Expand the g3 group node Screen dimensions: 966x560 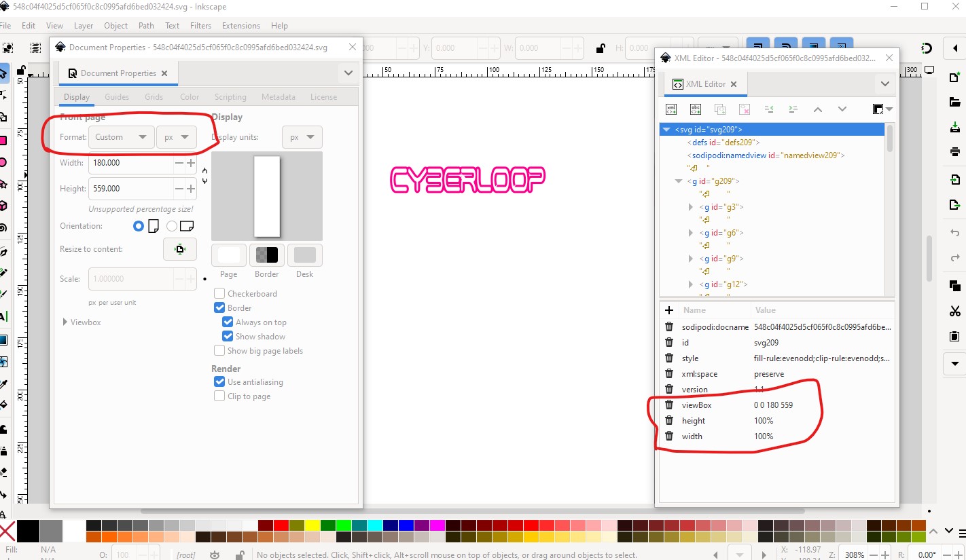coord(691,207)
